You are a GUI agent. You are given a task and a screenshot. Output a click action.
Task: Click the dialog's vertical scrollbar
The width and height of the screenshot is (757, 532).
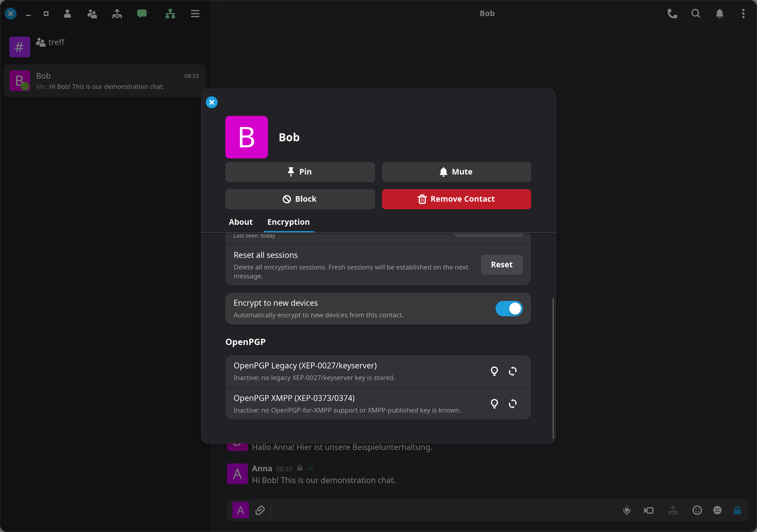point(553,368)
